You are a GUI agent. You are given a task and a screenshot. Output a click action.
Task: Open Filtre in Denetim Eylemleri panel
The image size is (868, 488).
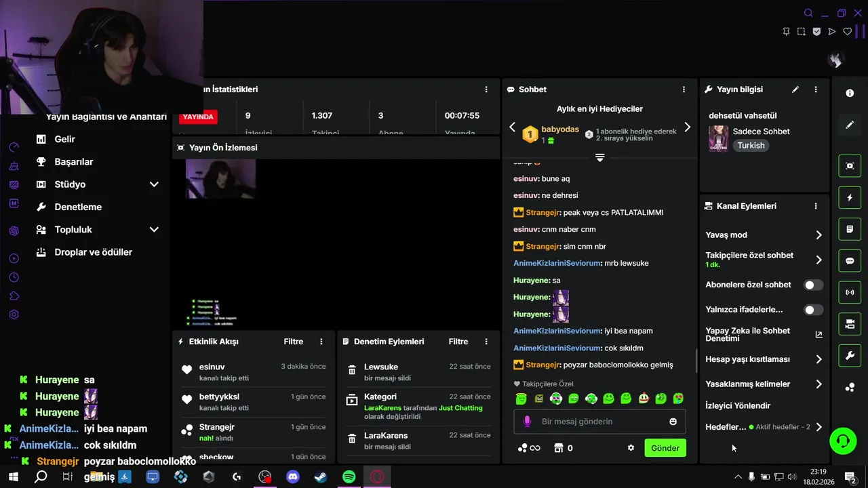point(458,342)
